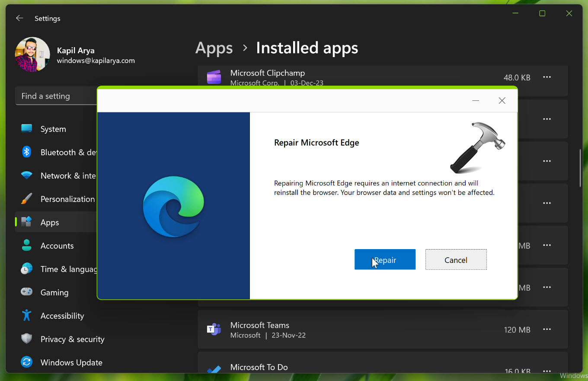Click the Network Wi-Fi icon in sidebar

(26, 176)
